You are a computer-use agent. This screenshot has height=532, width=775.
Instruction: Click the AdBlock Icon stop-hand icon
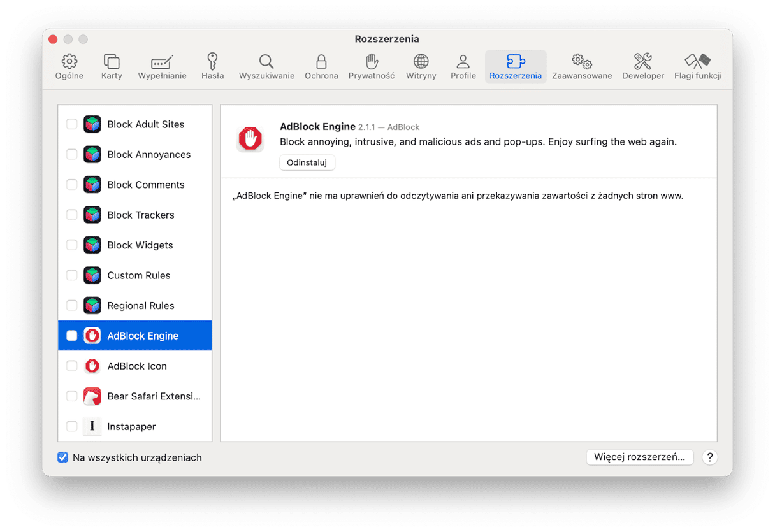tap(92, 366)
